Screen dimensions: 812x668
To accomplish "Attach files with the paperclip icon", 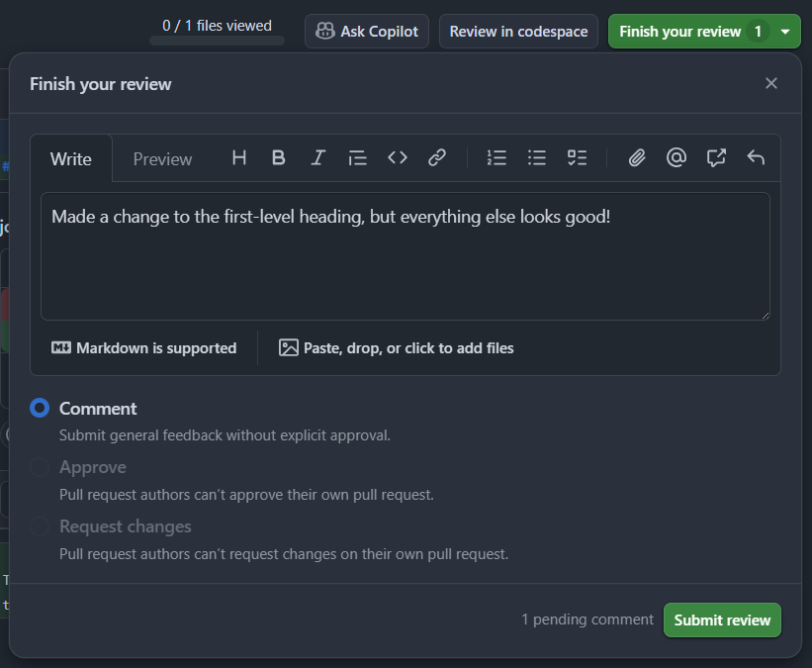I will (x=637, y=157).
